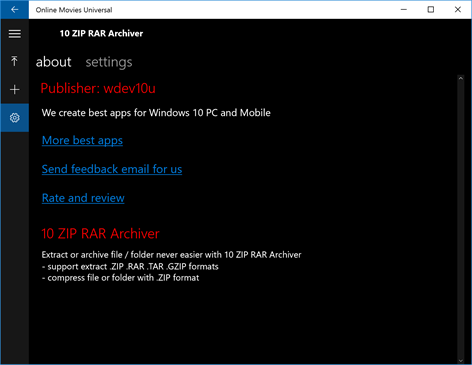Click the scrollbar down arrow

click(461, 361)
